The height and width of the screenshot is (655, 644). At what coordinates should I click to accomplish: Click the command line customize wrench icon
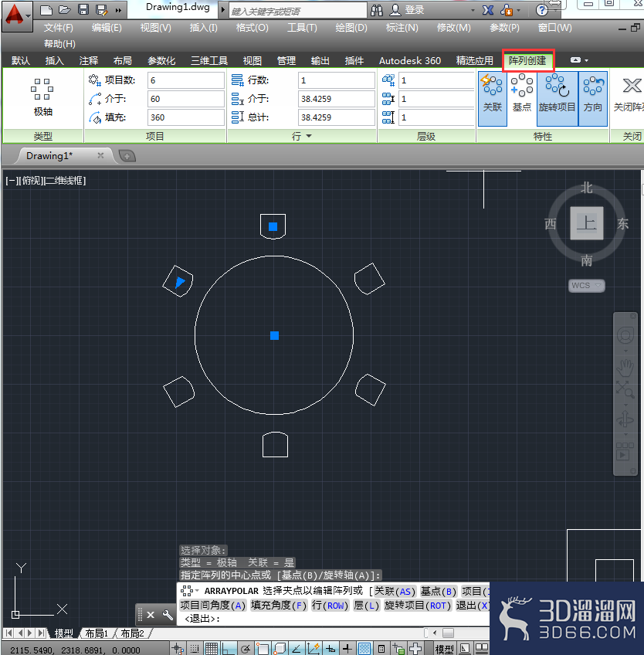coord(168,615)
